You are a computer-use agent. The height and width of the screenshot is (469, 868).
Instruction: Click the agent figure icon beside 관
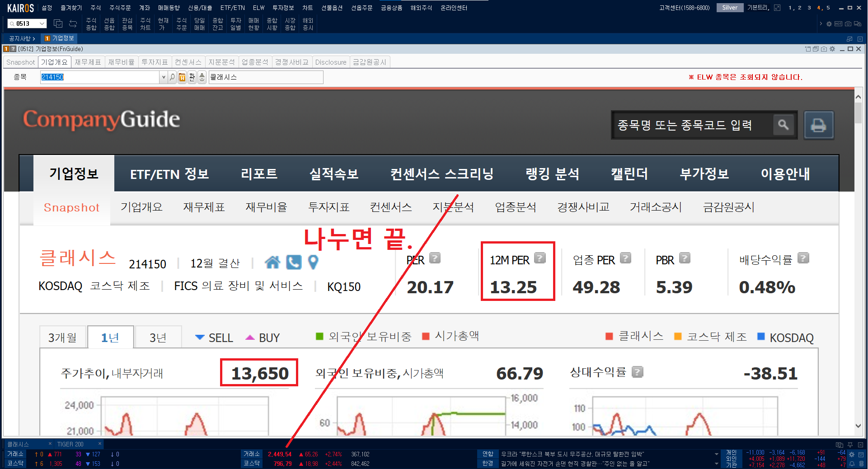pos(202,77)
